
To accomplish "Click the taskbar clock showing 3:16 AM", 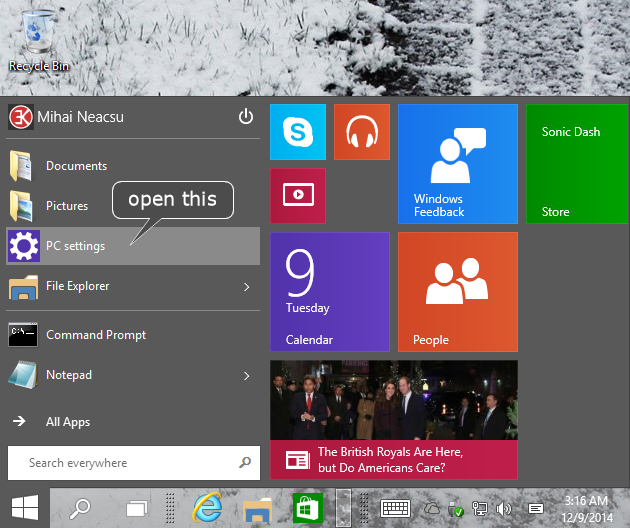I will [587, 509].
